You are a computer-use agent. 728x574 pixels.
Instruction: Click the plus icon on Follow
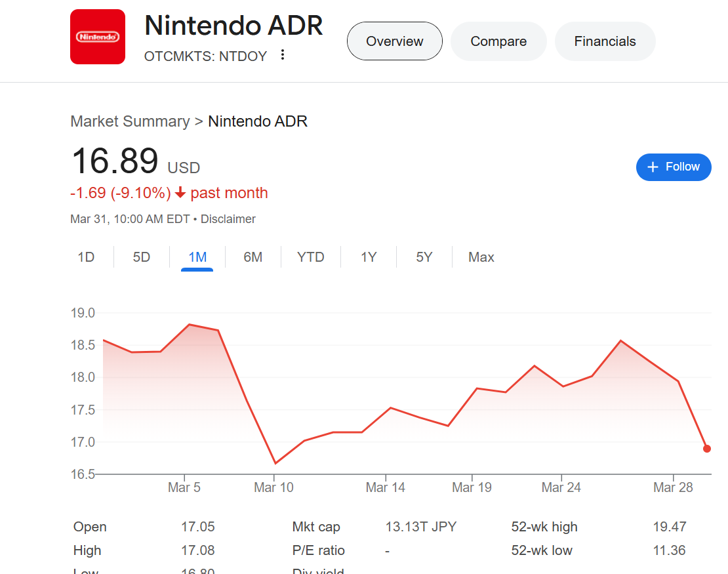coord(653,167)
